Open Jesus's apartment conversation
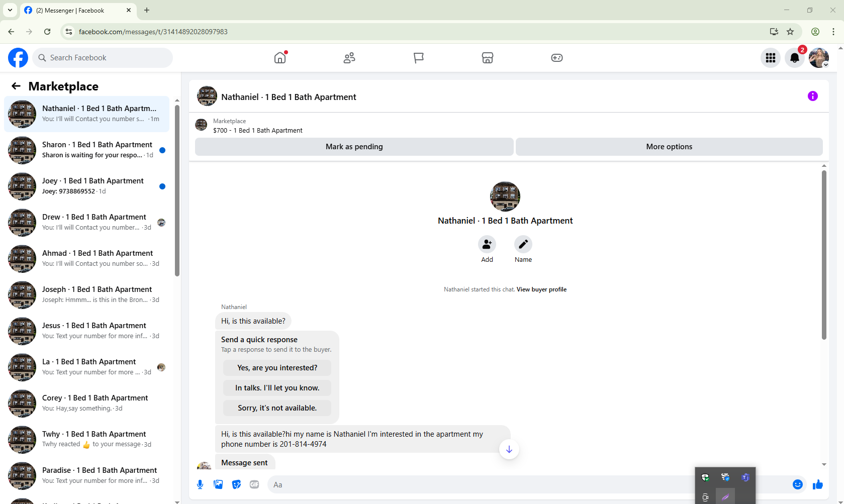Viewport: 844px width, 504px height. (x=87, y=331)
